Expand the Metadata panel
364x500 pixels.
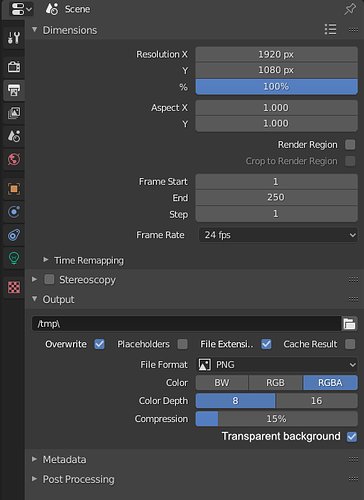pos(64,459)
